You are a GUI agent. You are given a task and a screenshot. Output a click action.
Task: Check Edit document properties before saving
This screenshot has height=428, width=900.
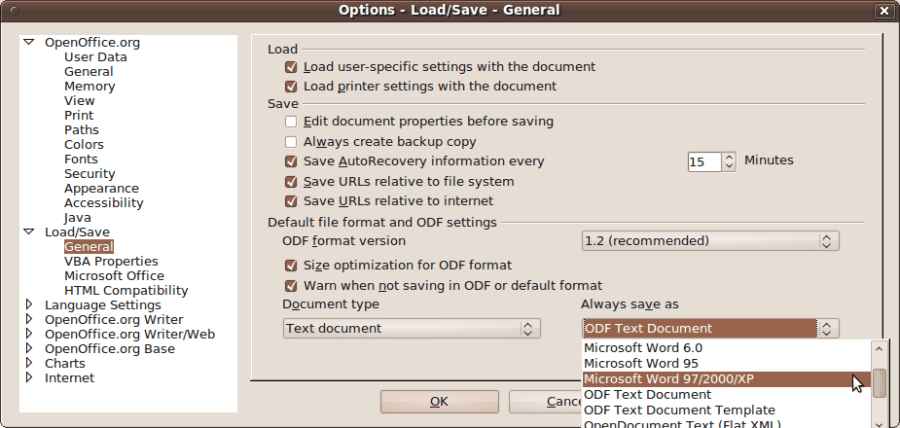pyautogui.click(x=291, y=121)
